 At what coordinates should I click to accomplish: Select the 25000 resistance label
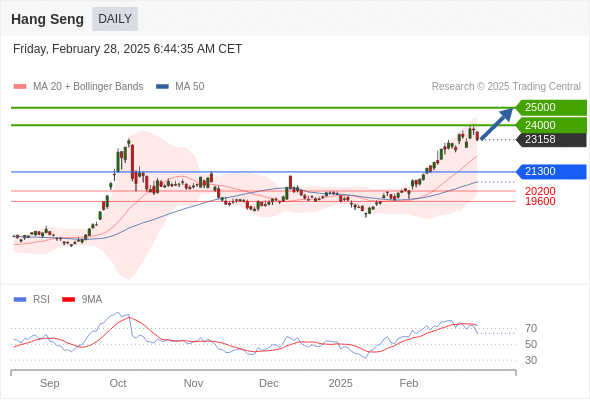pyautogui.click(x=551, y=108)
